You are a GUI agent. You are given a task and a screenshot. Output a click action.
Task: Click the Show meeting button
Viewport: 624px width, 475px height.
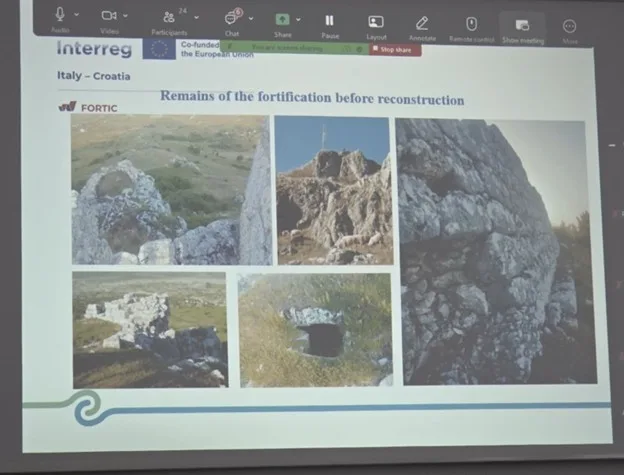pyautogui.click(x=523, y=28)
